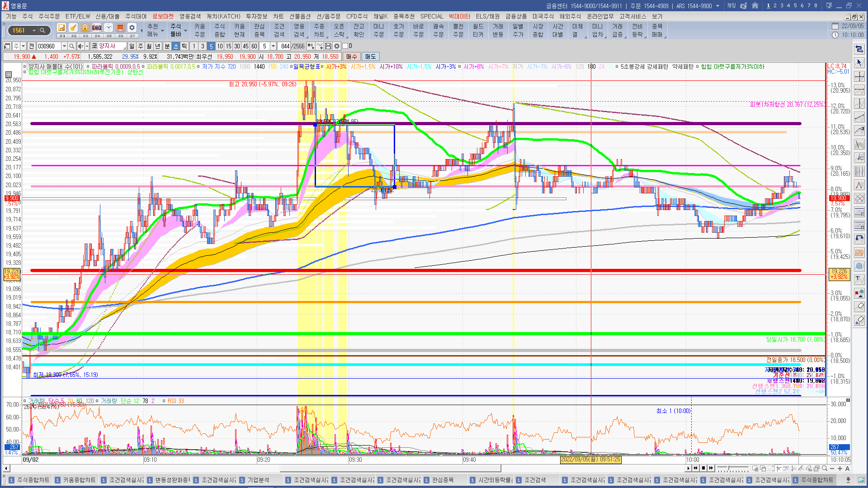The height and width of the screenshot is (488, 868).
Task: Click the stock code search magnifier
Action: [x=71, y=46]
